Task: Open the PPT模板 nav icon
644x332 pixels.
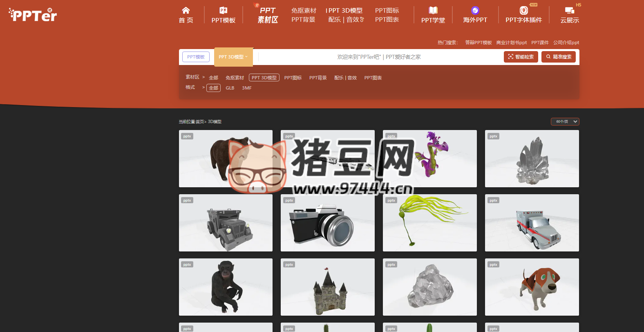Action: [x=224, y=10]
